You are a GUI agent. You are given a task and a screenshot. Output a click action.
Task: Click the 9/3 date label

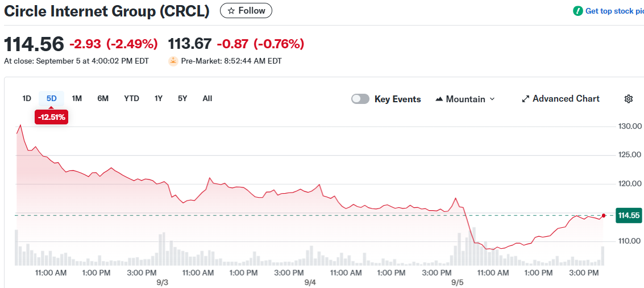pyautogui.click(x=163, y=282)
